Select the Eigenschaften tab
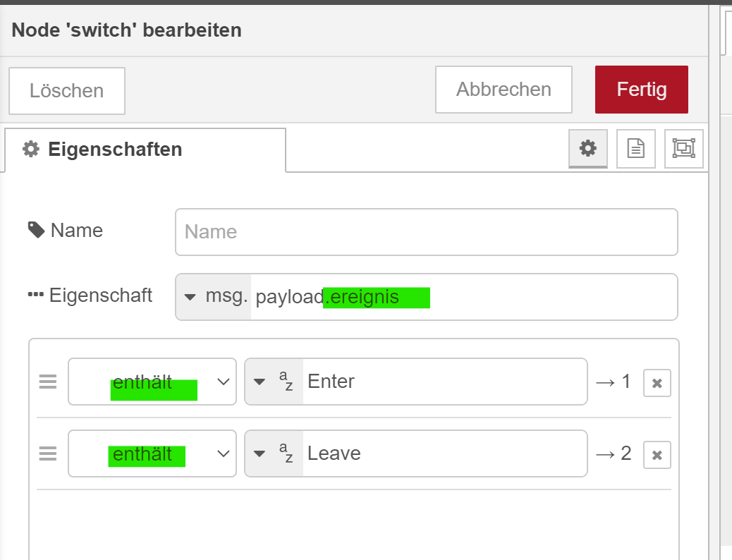Image resolution: width=732 pixels, height=560 pixels. (145, 150)
